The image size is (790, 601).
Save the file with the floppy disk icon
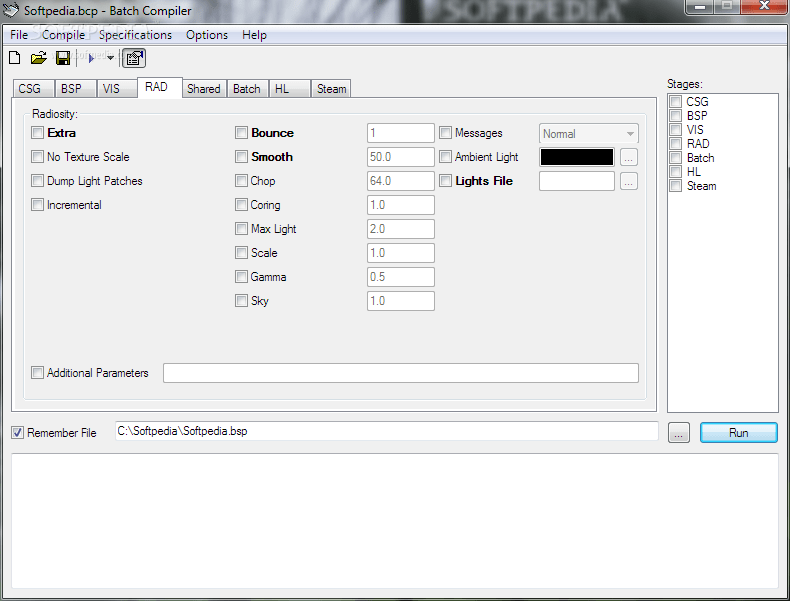coord(63,58)
